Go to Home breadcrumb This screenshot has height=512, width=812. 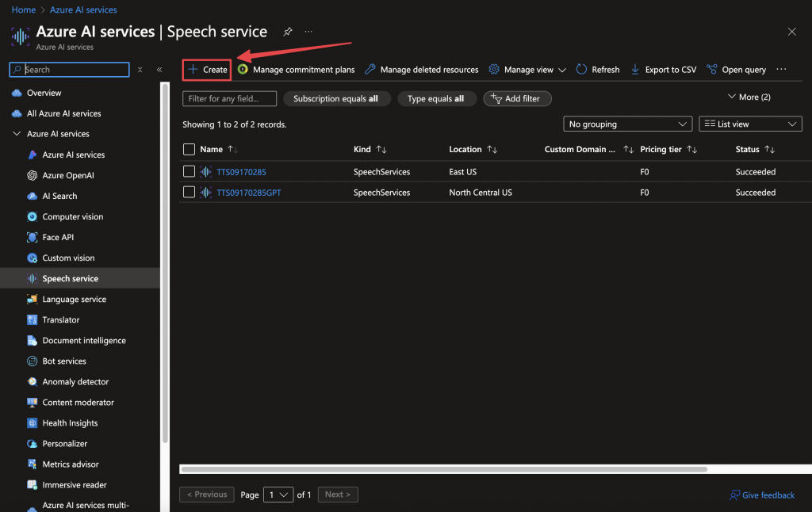(24, 10)
